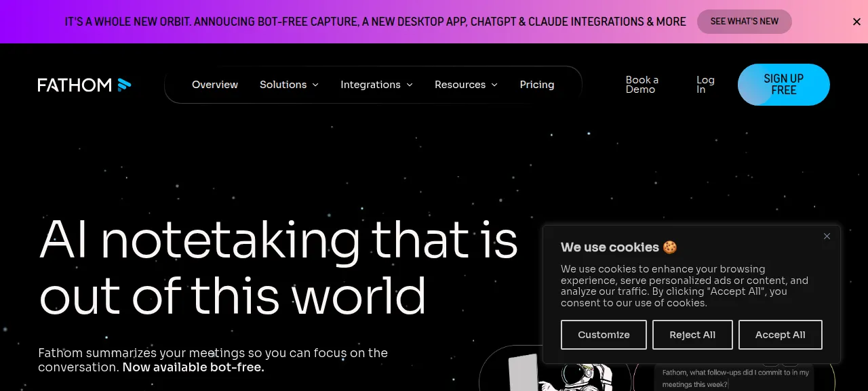Choose Reject All cookies
The image size is (868, 391).
click(692, 335)
